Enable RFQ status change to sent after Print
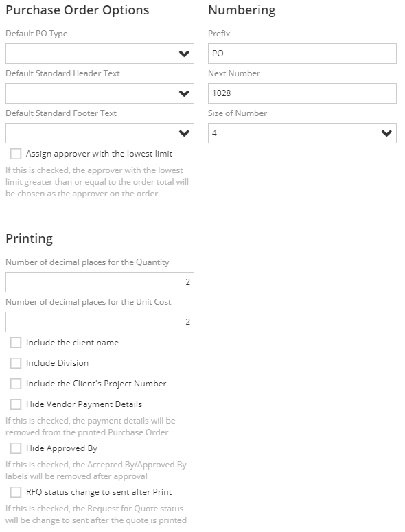Viewport: 405px width, 532px height. pyautogui.click(x=16, y=492)
